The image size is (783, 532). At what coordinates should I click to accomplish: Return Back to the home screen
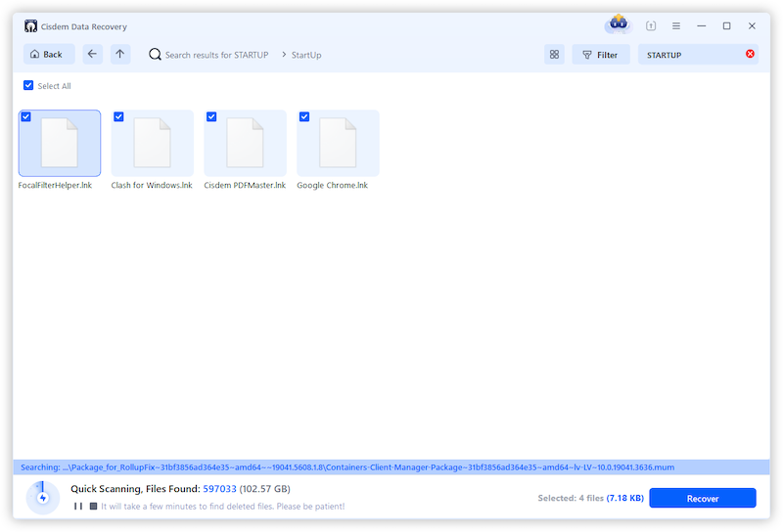tap(49, 54)
